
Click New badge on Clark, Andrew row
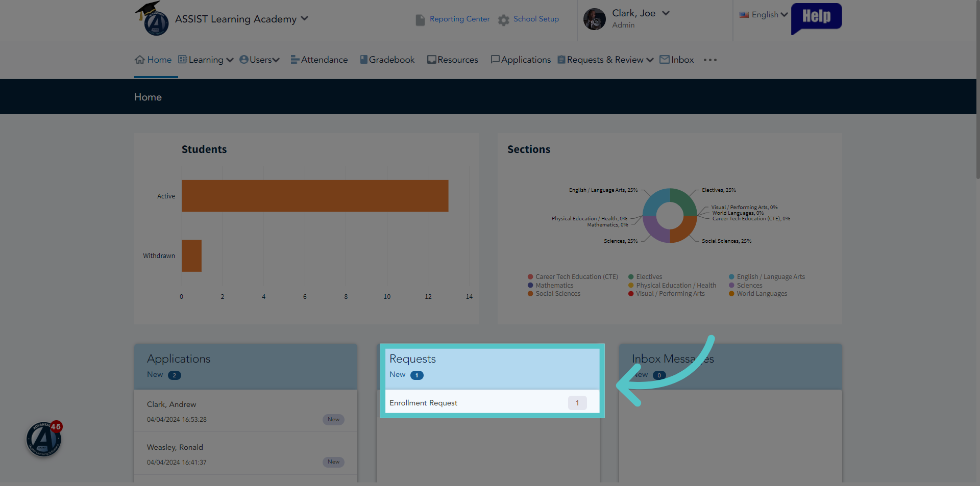click(333, 420)
